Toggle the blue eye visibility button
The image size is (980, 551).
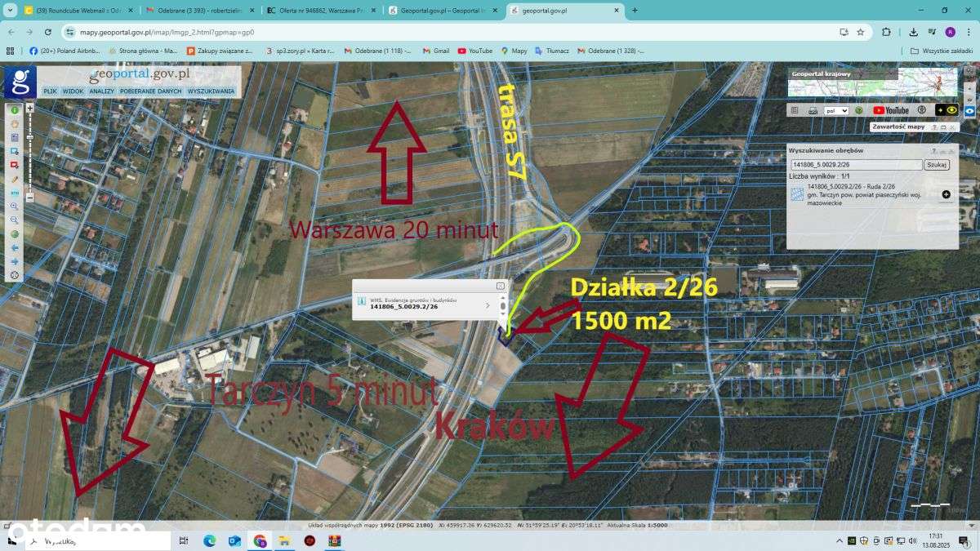click(x=969, y=111)
